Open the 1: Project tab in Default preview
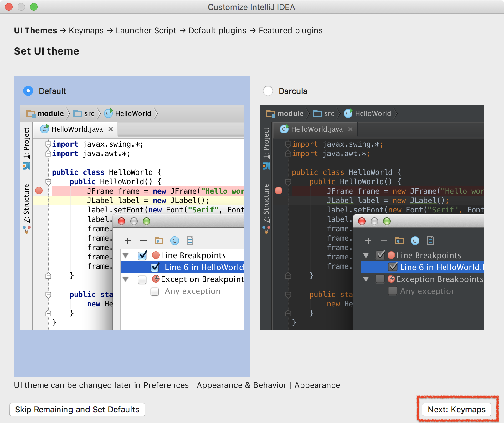 27,148
